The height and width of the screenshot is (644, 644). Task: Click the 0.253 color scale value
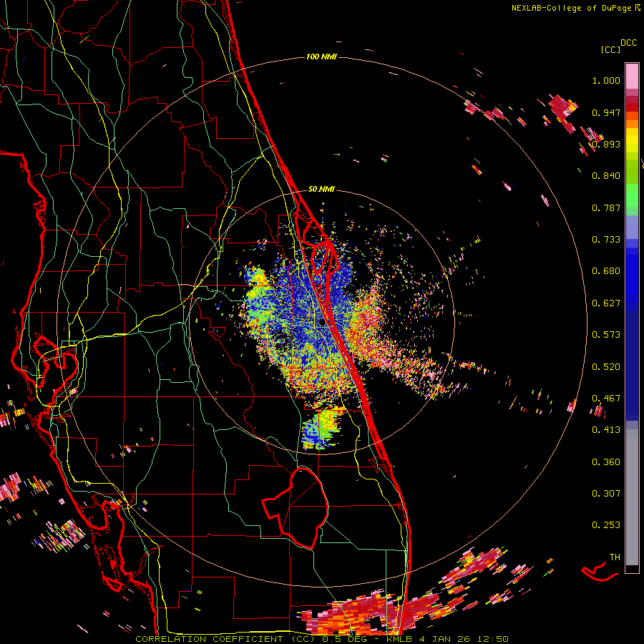[x=606, y=525]
